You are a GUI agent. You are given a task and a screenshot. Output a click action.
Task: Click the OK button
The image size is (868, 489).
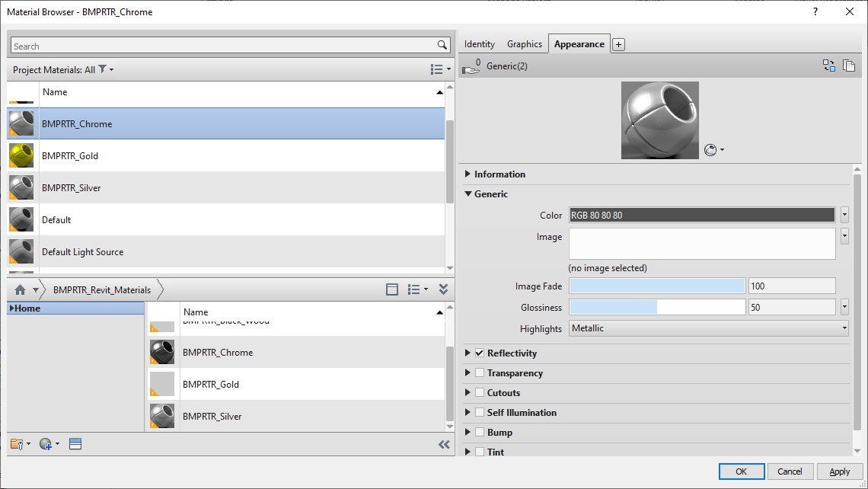click(742, 471)
